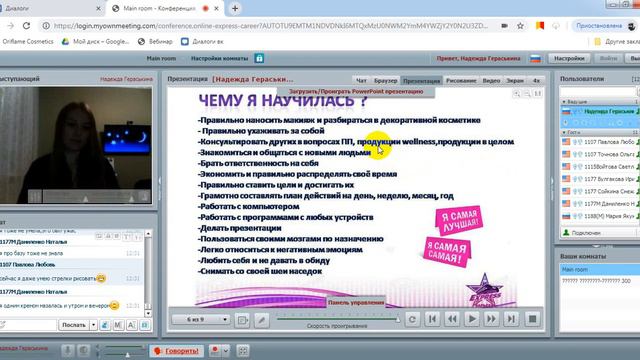Viewport: 640px width, 360px height.
Task: Click the room lock icon
Action: tap(259, 58)
